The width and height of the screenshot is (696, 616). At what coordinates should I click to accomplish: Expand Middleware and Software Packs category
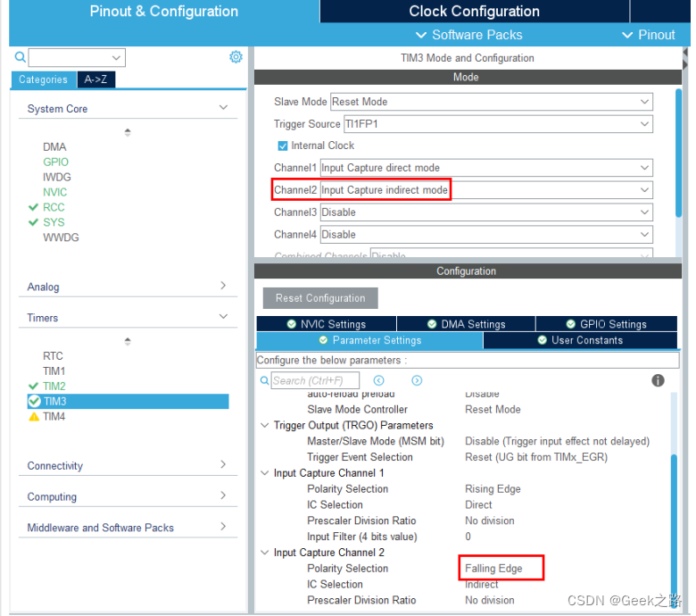pos(223,527)
